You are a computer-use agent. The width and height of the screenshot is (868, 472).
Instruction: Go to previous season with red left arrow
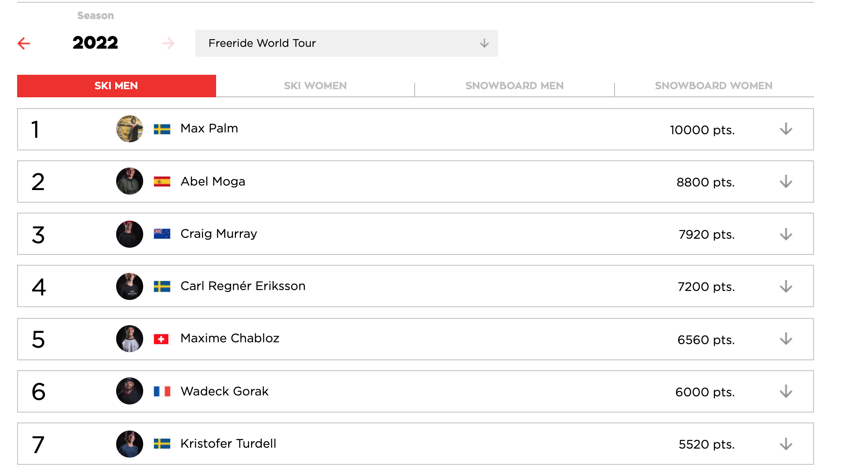point(24,43)
